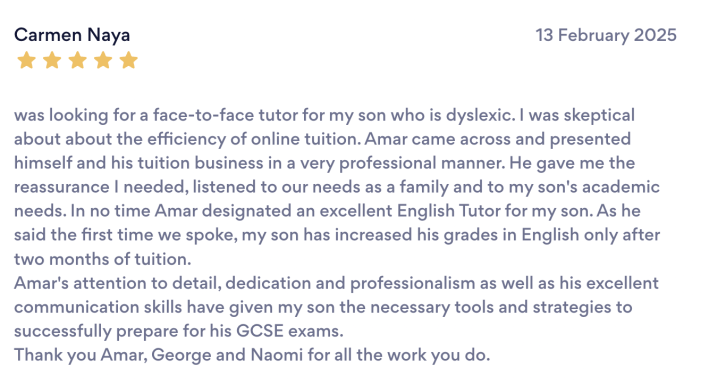Click the word "professionalism" in the review
The height and width of the screenshot is (384, 709).
tap(412, 283)
